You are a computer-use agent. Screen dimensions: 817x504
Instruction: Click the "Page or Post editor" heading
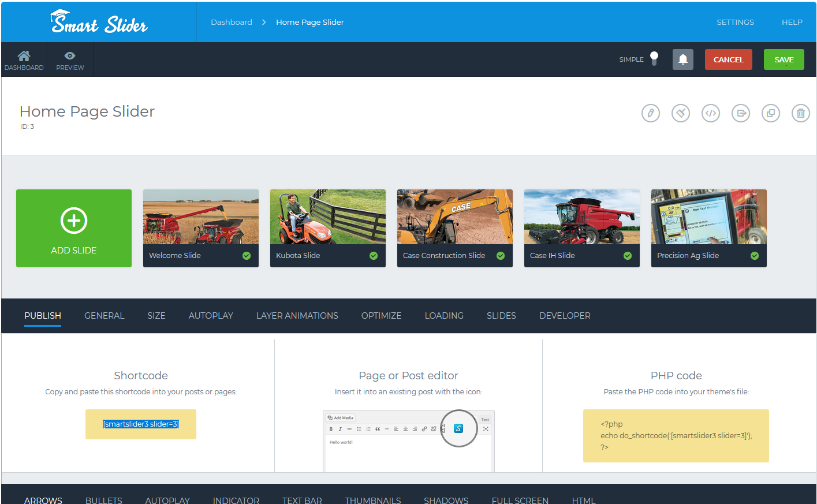pos(408,376)
